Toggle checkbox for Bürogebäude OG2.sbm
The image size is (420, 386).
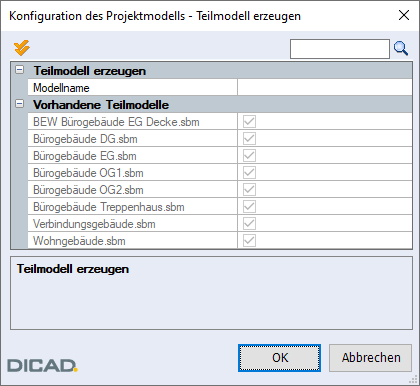[x=249, y=190]
